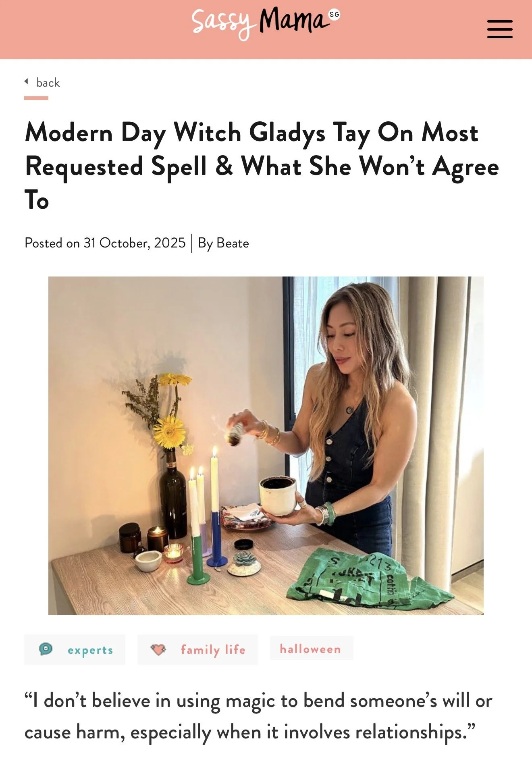532x763 pixels.
Task: Open the hamburger menu
Action: pos(500,29)
